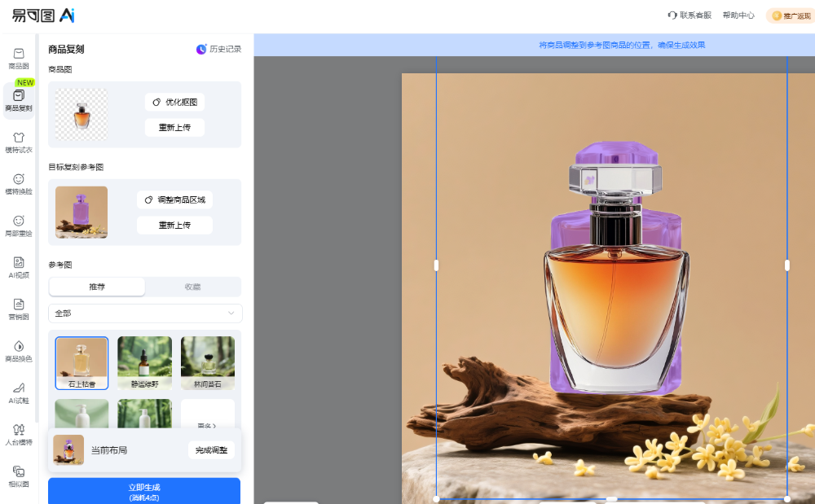This screenshot has height=504, width=815.
Task: Expand 更多 reference images
Action: [x=208, y=425]
